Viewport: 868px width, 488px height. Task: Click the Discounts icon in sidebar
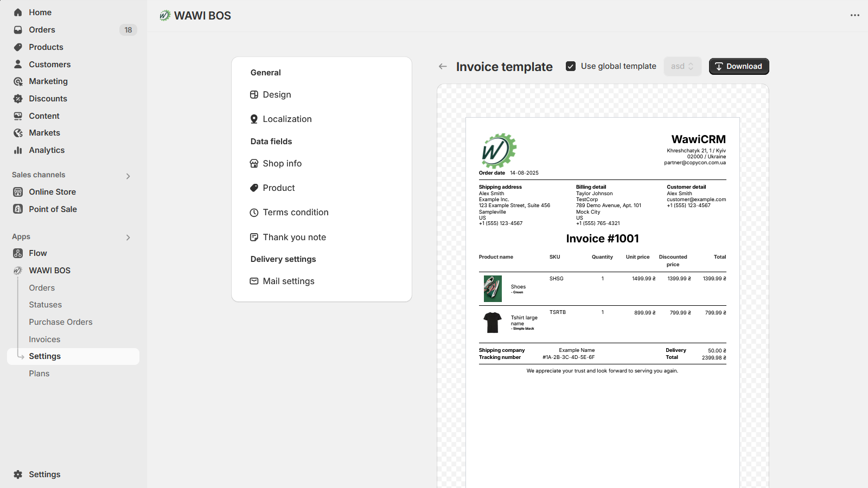[18, 99]
